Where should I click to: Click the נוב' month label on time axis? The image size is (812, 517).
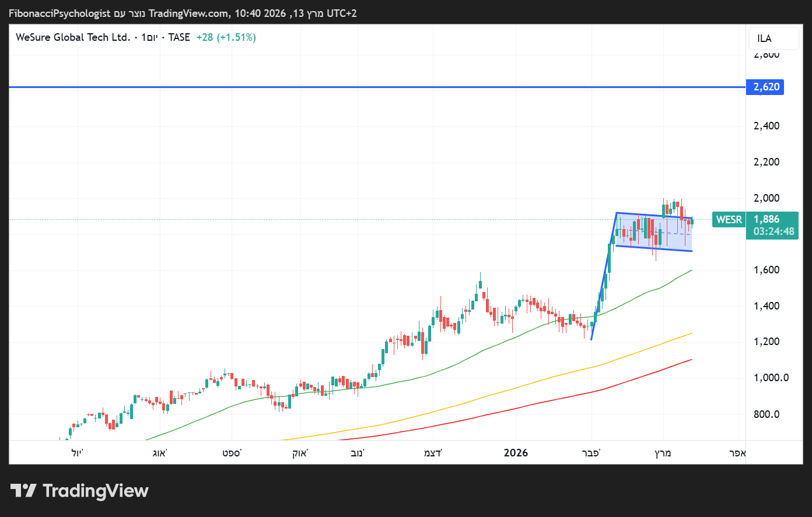coord(358,453)
